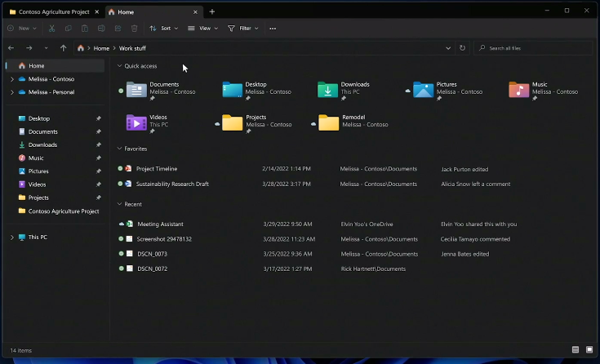Expand This PC in navigation pane
This screenshot has height=364, width=600.
[12, 237]
